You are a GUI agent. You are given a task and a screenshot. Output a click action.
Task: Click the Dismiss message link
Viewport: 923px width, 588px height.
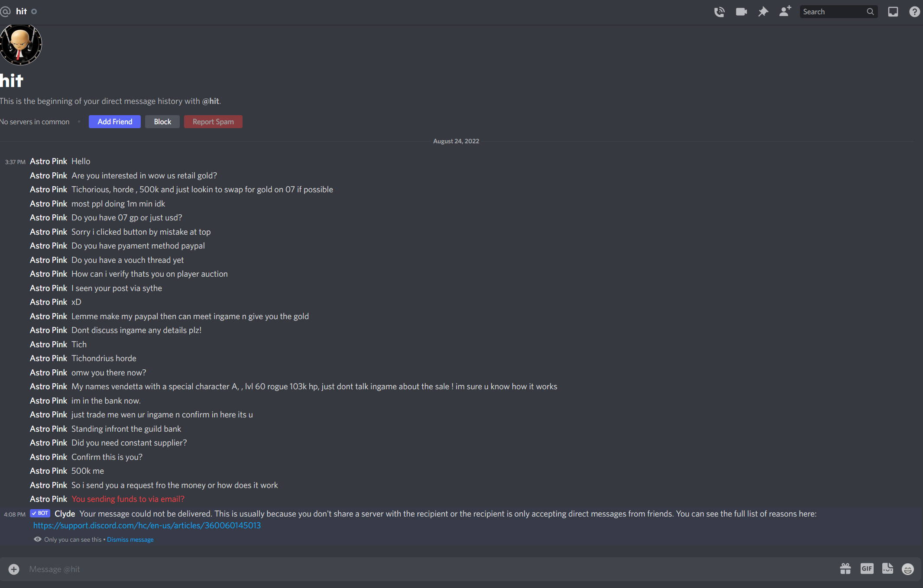click(130, 540)
